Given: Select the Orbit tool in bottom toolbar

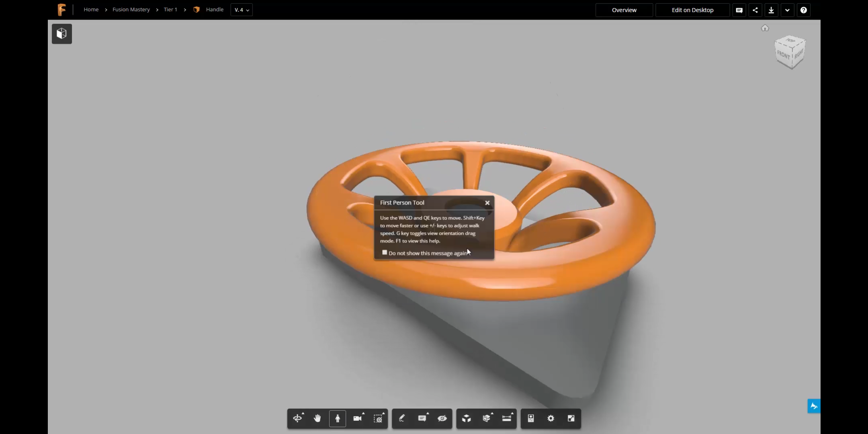Looking at the screenshot, I should coord(297,418).
